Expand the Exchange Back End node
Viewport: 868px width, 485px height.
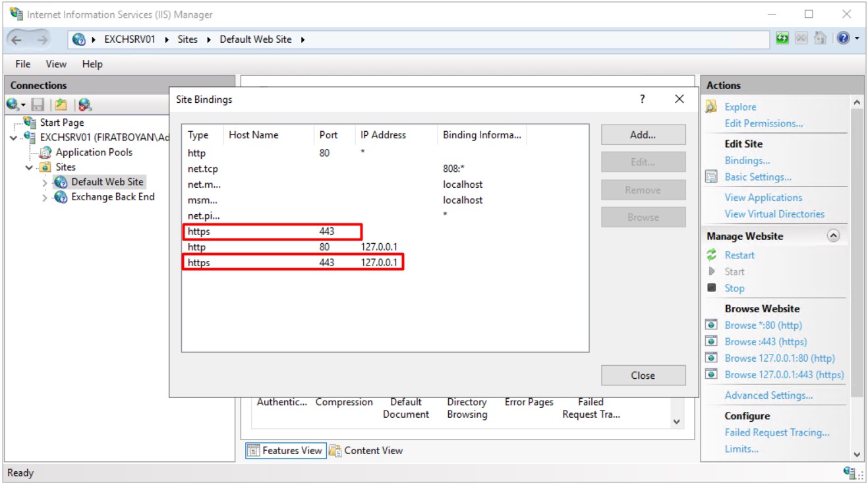45,198
